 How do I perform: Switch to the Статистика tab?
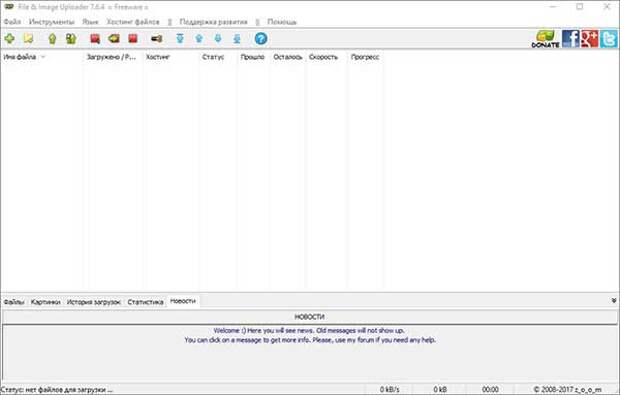click(145, 302)
